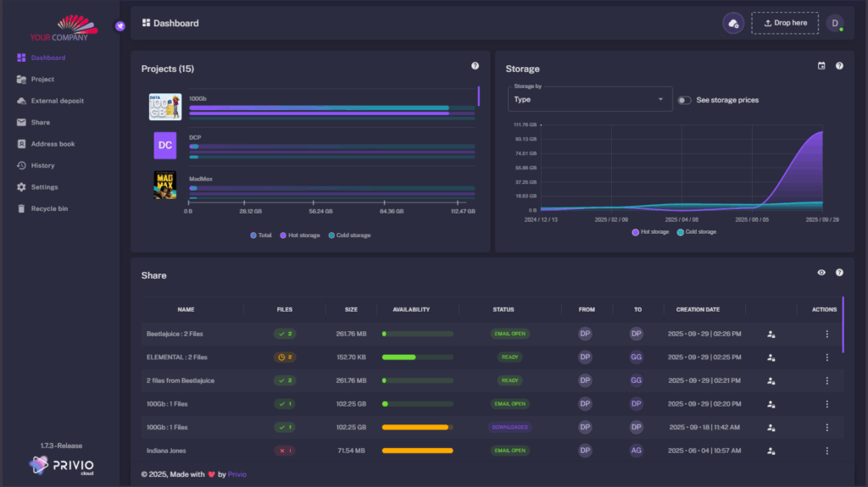Open help for the Projects panel
This screenshot has width=868, height=487.
[x=475, y=66]
